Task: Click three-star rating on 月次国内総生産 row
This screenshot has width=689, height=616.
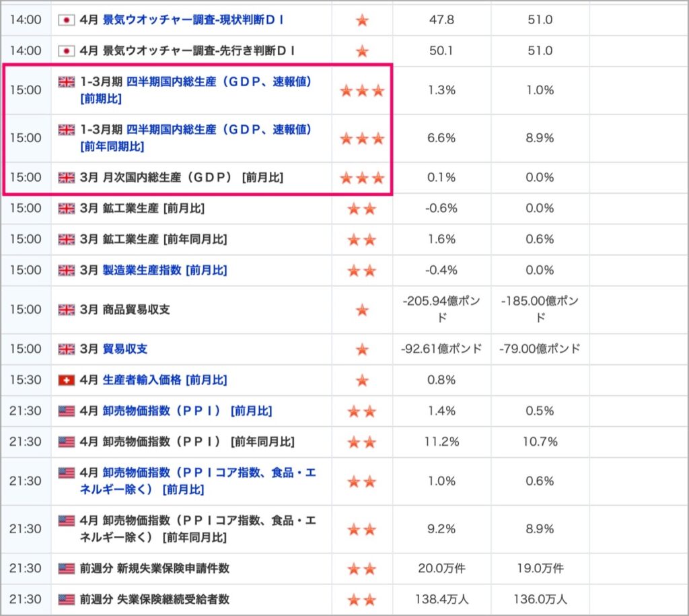Action: tap(362, 178)
